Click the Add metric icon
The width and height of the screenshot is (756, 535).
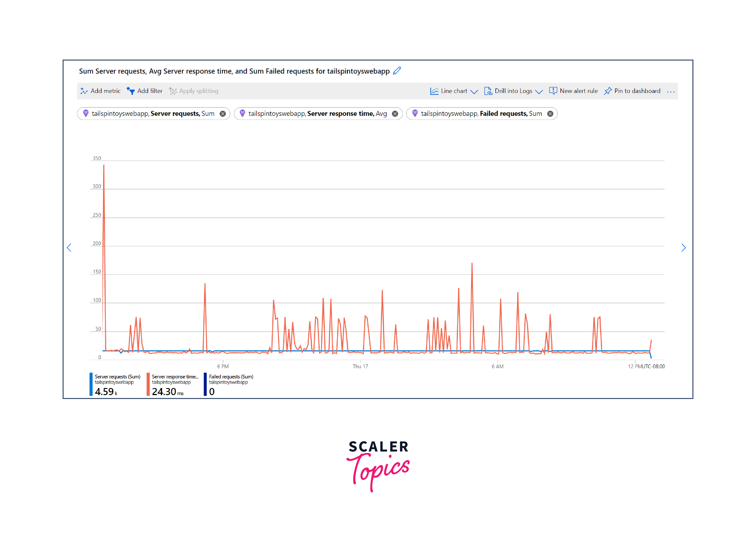[x=84, y=91]
